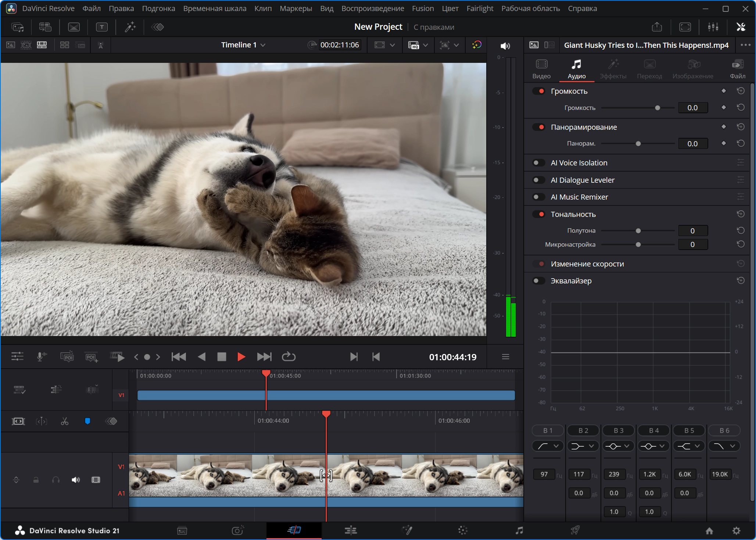Screen dimensions: 756x540
Task: Open the Маркеры menu
Action: coord(296,8)
